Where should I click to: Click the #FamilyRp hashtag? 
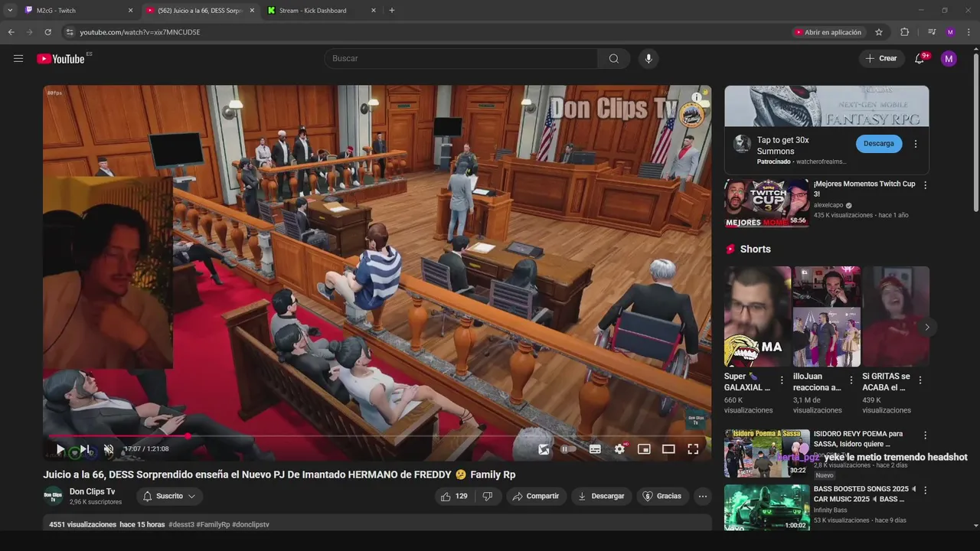[213, 525]
